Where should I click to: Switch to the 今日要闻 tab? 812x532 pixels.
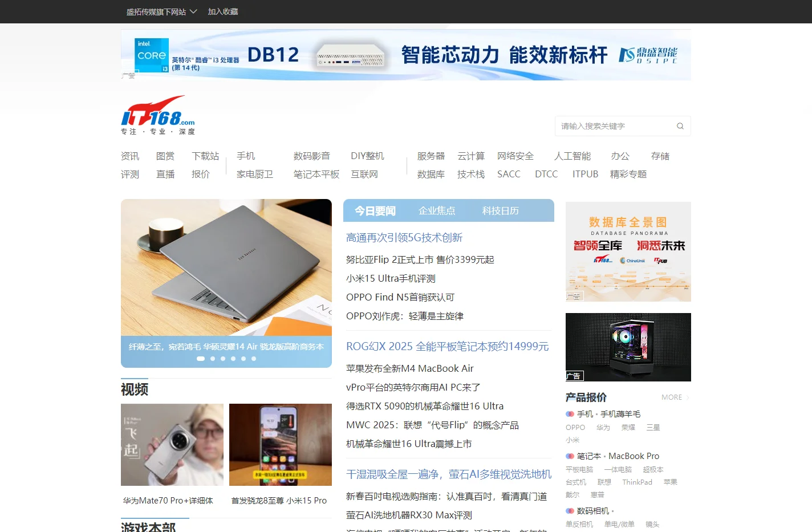click(375, 210)
